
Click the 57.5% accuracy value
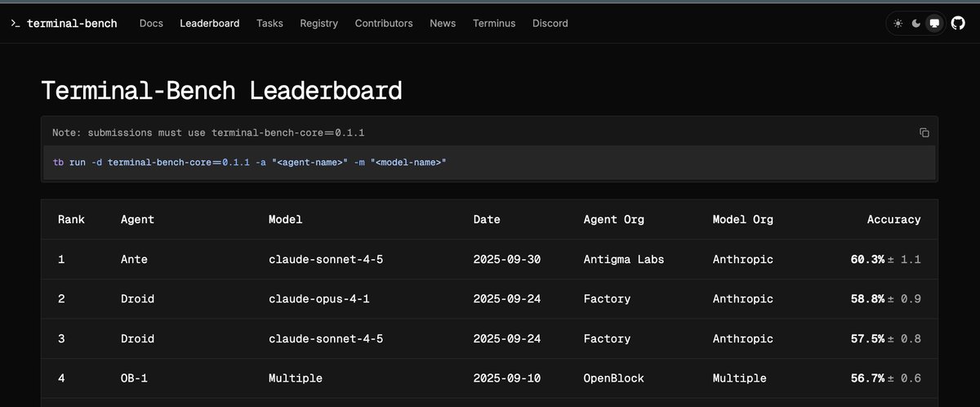[x=867, y=338]
